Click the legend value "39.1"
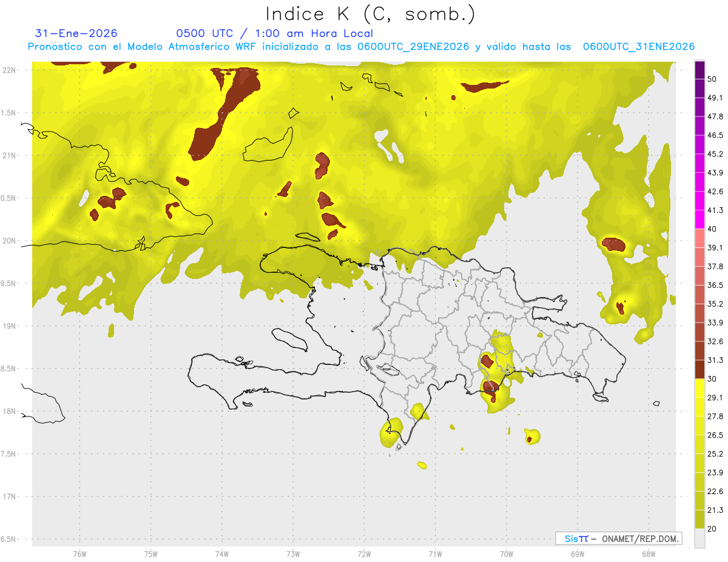 click(715, 247)
